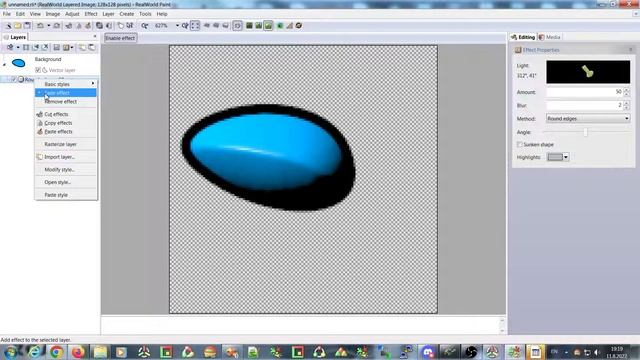Choose Rasterize layer in context menu
The height and width of the screenshot is (360, 640).
tap(66, 144)
